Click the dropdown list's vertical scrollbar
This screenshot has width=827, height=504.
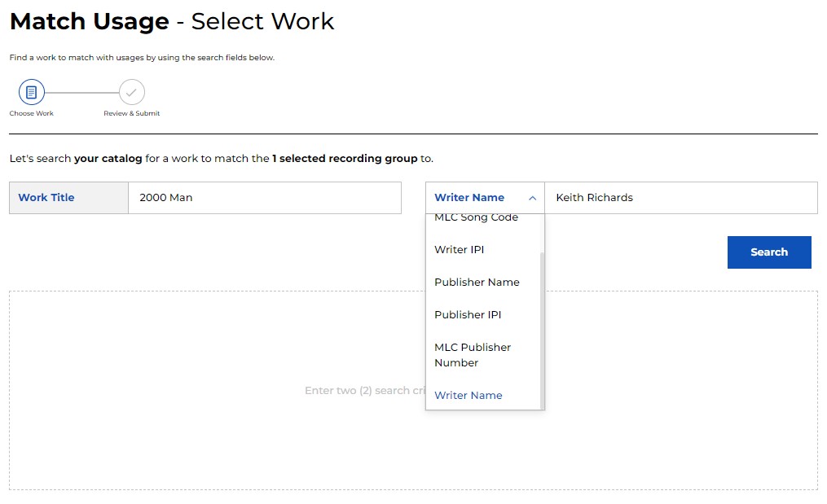tap(542, 326)
